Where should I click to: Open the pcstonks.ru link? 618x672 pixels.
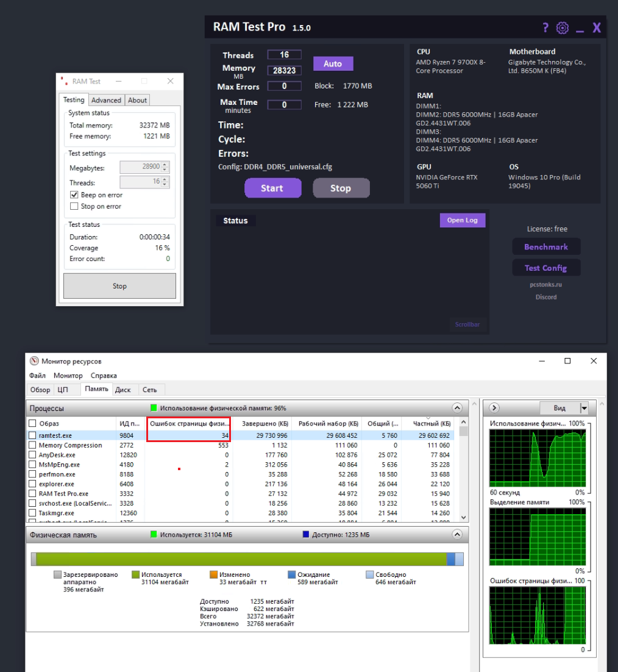pos(545,285)
